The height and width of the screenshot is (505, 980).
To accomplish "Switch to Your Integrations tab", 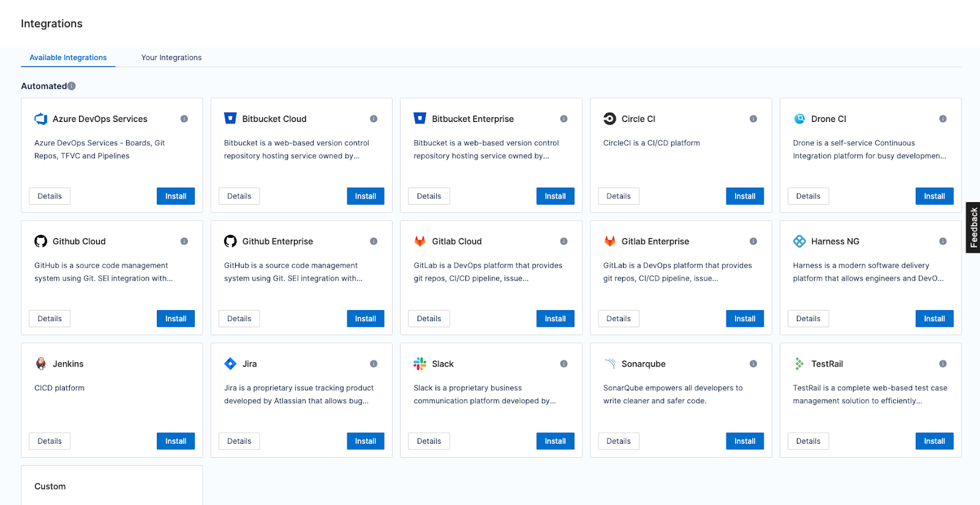I will [171, 58].
